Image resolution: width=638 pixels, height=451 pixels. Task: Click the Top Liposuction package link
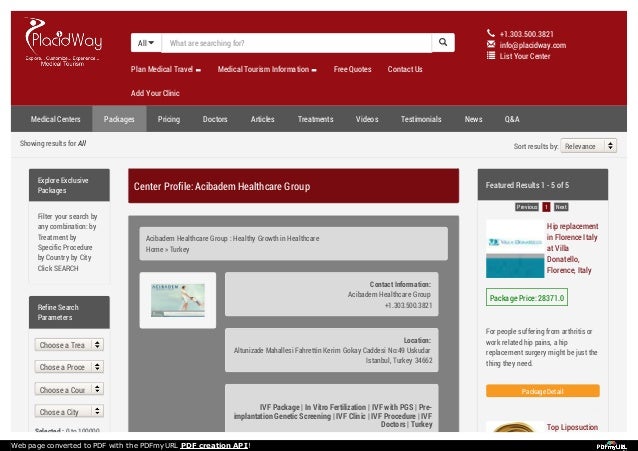click(x=572, y=427)
